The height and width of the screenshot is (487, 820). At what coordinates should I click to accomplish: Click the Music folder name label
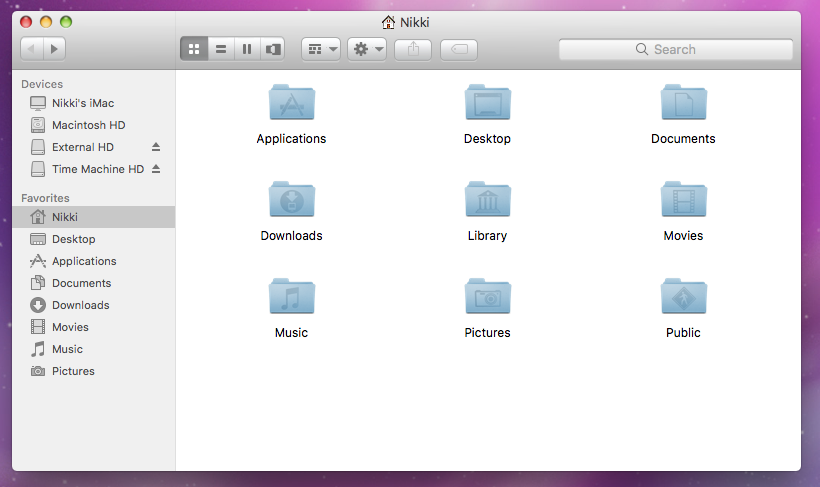pyautogui.click(x=291, y=333)
